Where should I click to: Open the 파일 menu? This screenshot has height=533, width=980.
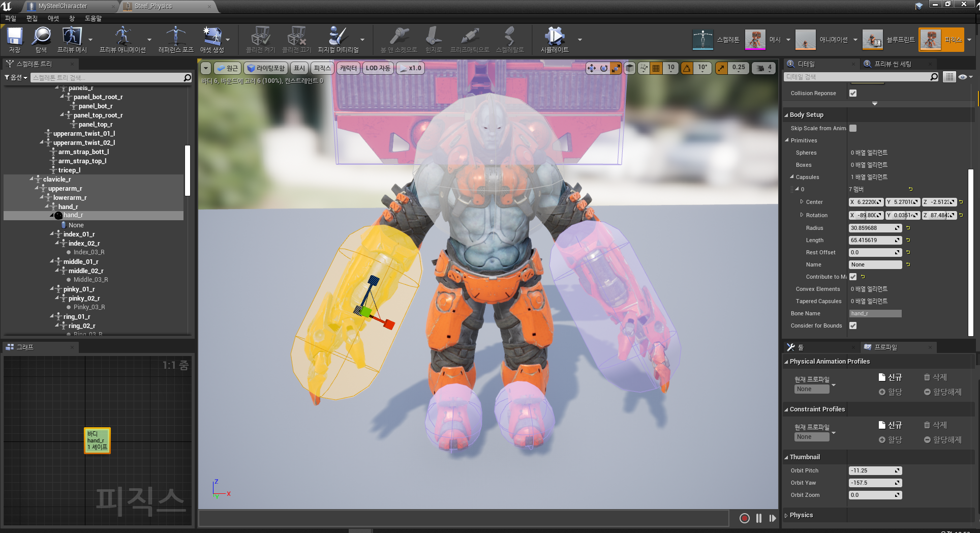pos(11,18)
